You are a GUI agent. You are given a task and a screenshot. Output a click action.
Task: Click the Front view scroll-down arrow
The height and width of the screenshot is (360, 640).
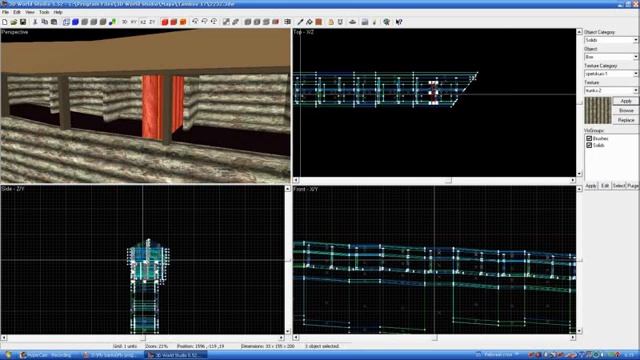click(579, 331)
